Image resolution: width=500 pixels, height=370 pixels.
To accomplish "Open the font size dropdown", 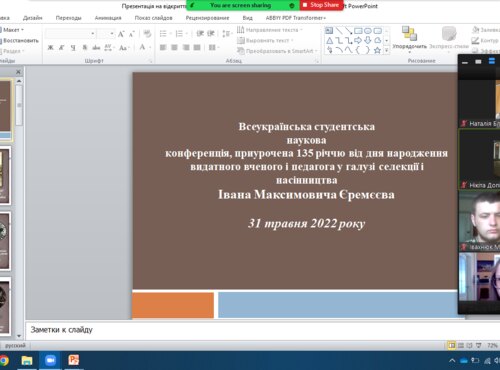I will (112, 34).
